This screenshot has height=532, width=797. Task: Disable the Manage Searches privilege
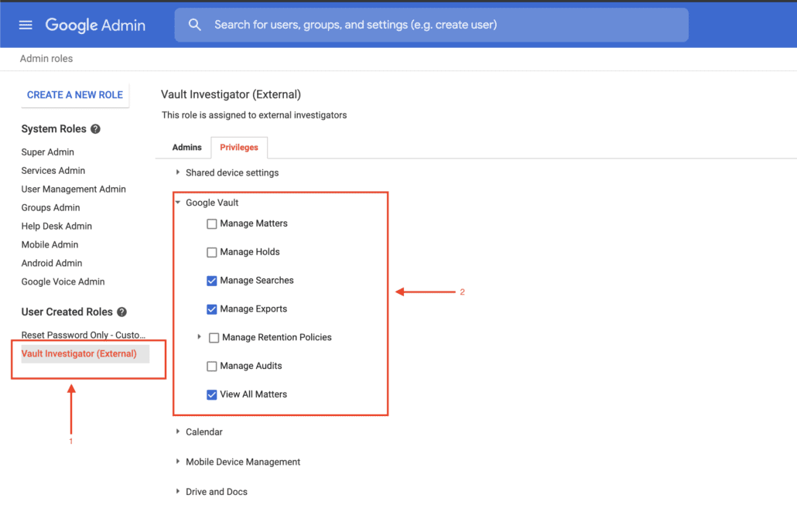click(x=212, y=280)
